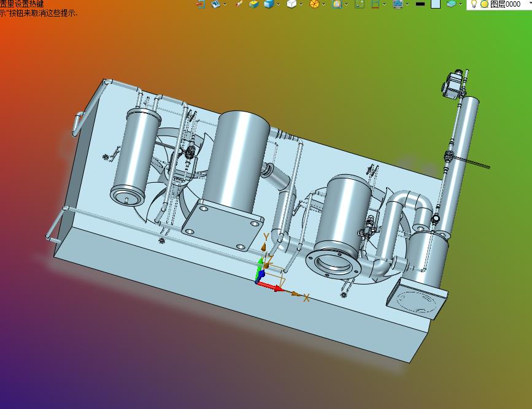Expand the section frame dropdown arrow
The height and width of the screenshot is (409, 532).
tap(384, 4)
